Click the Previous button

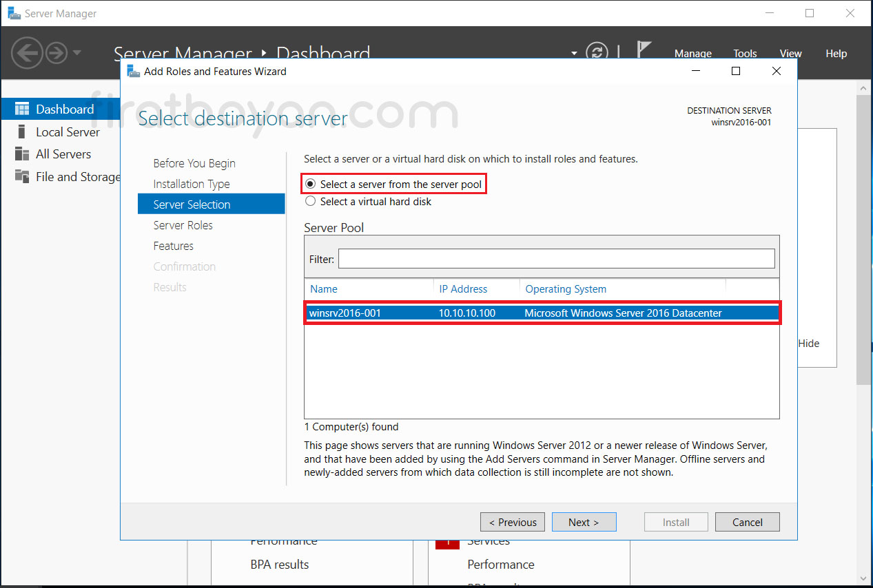coord(513,522)
